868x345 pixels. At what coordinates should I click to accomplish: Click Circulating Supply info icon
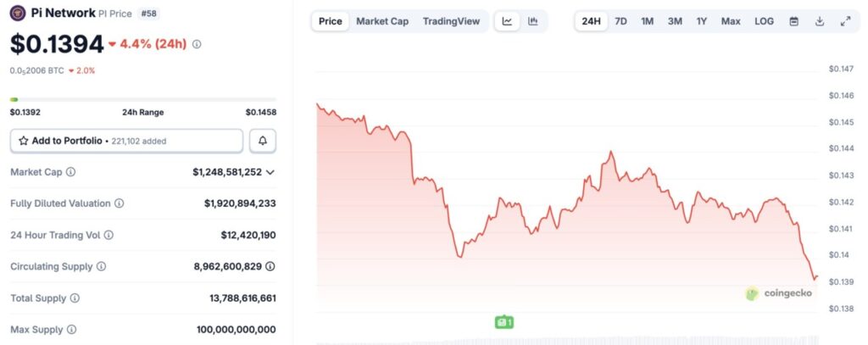102,266
